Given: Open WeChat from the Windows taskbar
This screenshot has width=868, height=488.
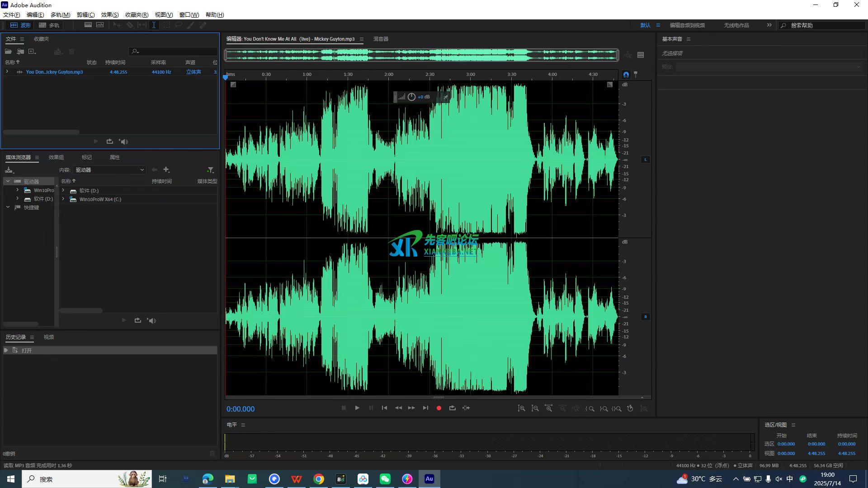Looking at the screenshot, I should (x=385, y=479).
